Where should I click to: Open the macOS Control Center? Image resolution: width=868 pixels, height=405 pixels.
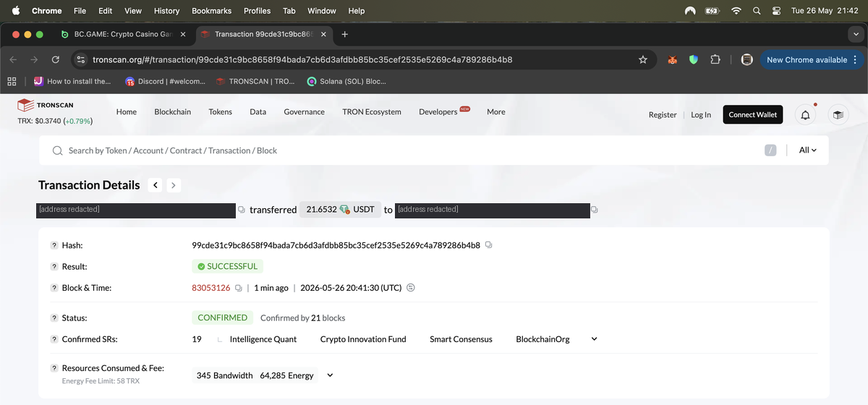[x=777, y=11]
